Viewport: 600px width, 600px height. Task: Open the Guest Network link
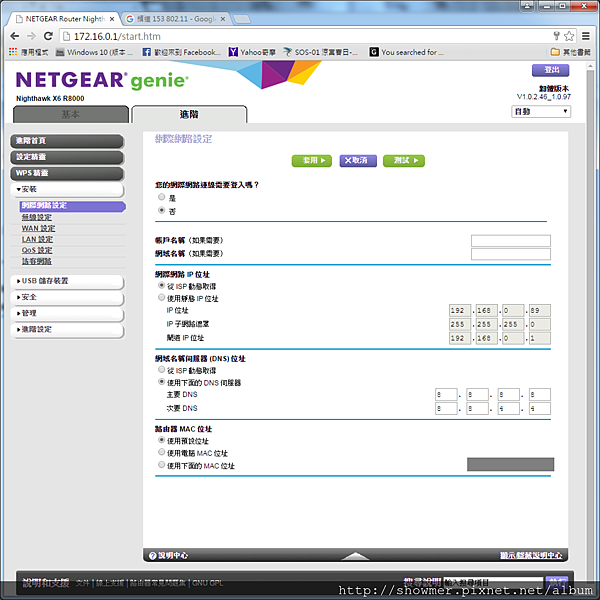tap(36, 261)
